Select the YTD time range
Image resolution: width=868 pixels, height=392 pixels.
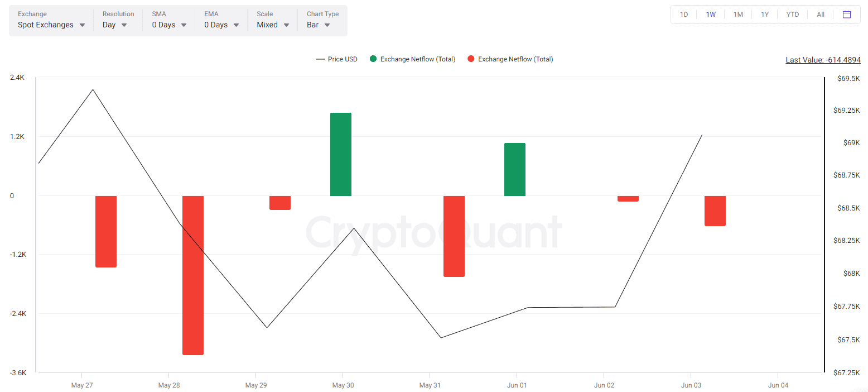coord(793,15)
